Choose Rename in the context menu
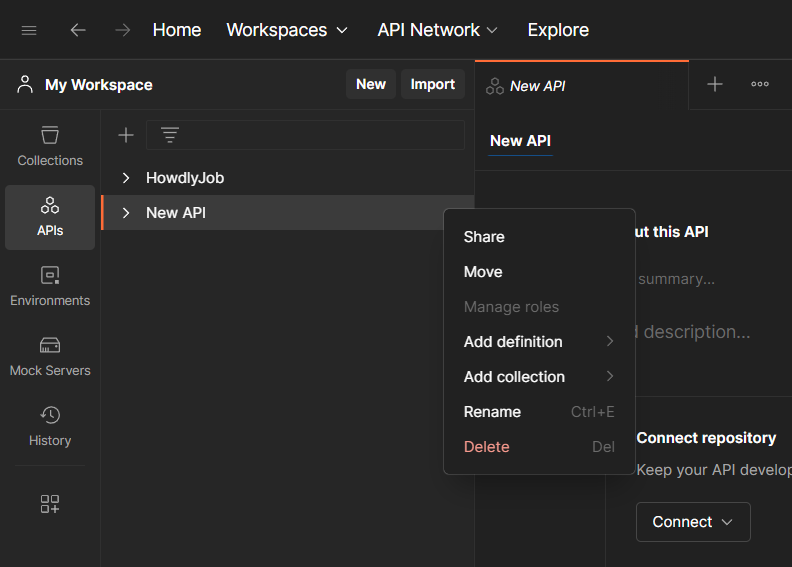 coord(539,412)
